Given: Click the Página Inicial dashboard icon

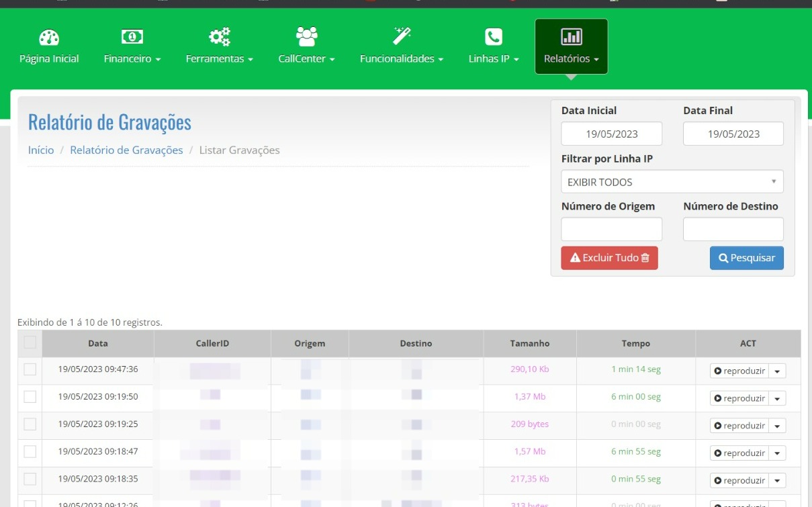Looking at the screenshot, I should point(49,38).
